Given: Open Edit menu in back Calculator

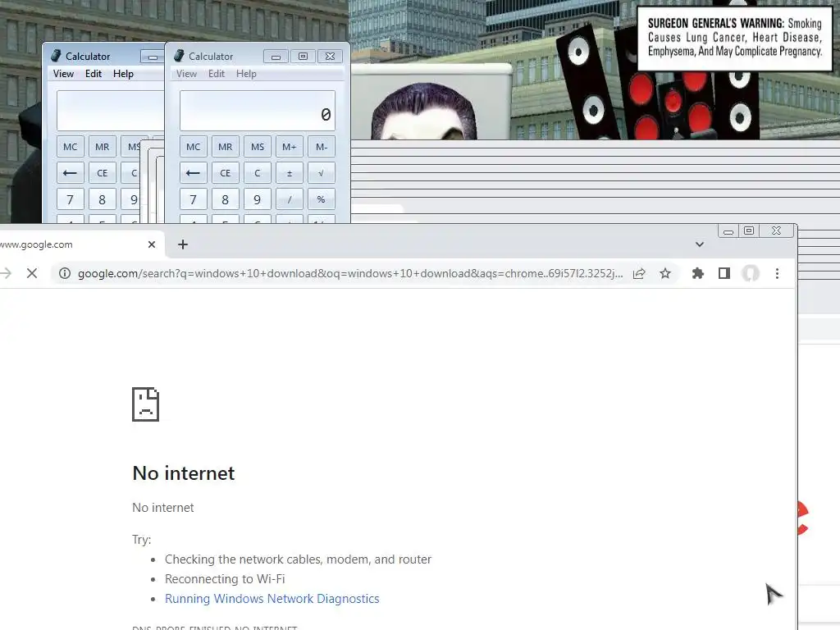Looking at the screenshot, I should 94,73.
